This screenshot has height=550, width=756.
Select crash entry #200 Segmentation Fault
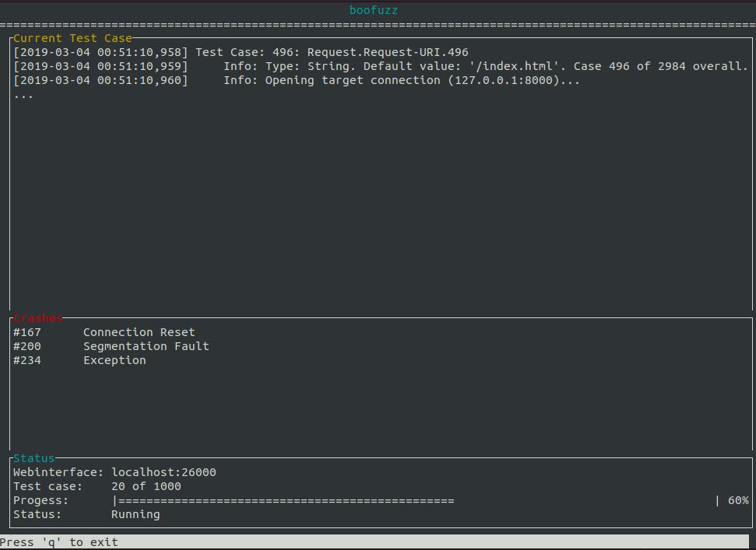111,346
